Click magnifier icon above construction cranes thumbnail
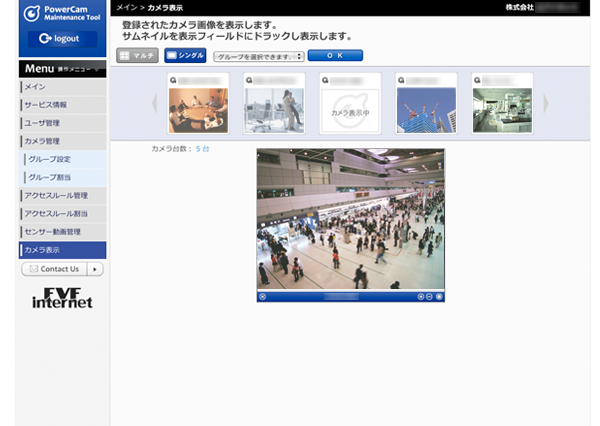600x426 pixels. pyautogui.click(x=401, y=80)
